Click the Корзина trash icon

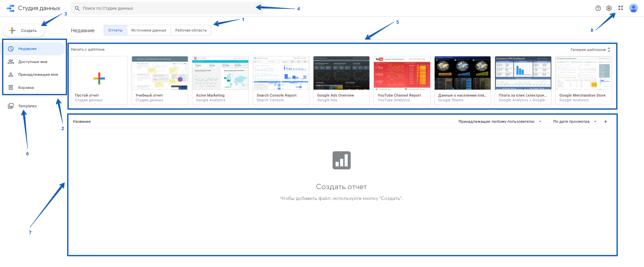11,88
